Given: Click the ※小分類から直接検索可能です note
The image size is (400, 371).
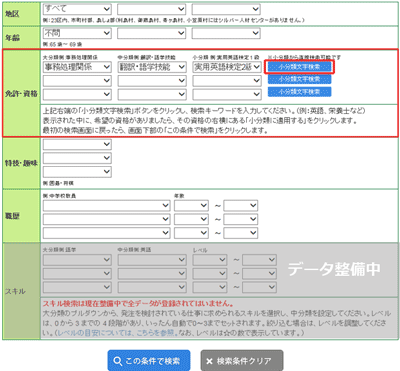Looking at the screenshot, I should pos(304,57).
